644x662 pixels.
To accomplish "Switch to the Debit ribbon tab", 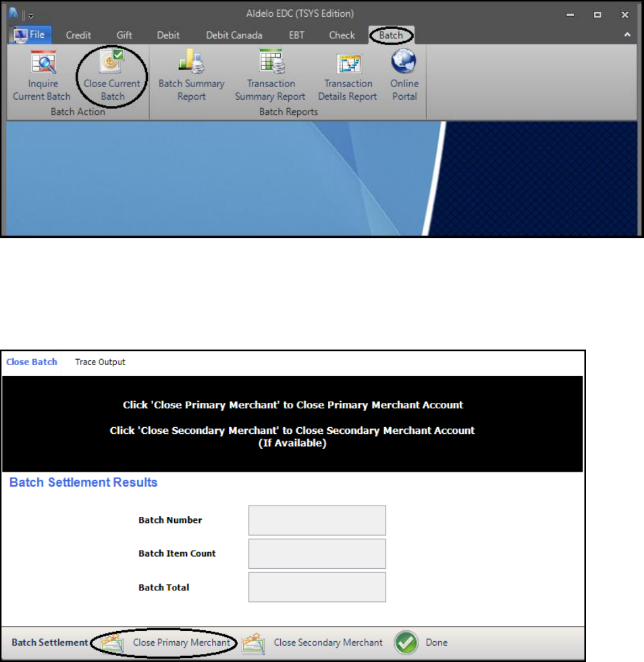I will (x=168, y=35).
